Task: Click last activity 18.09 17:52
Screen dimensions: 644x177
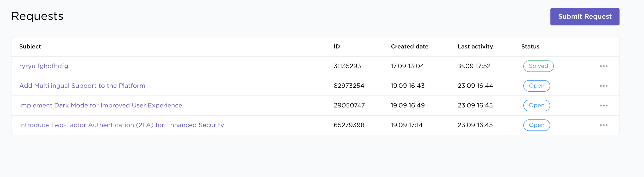Action: tap(474, 66)
